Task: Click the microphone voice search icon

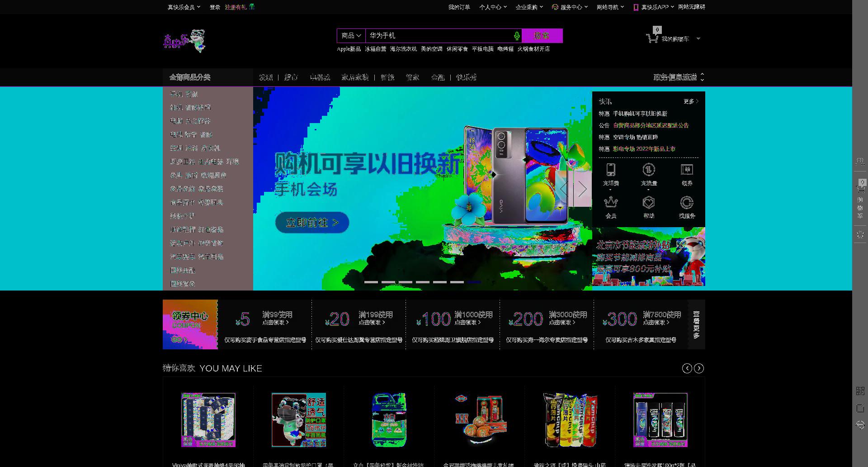Action: tap(517, 36)
